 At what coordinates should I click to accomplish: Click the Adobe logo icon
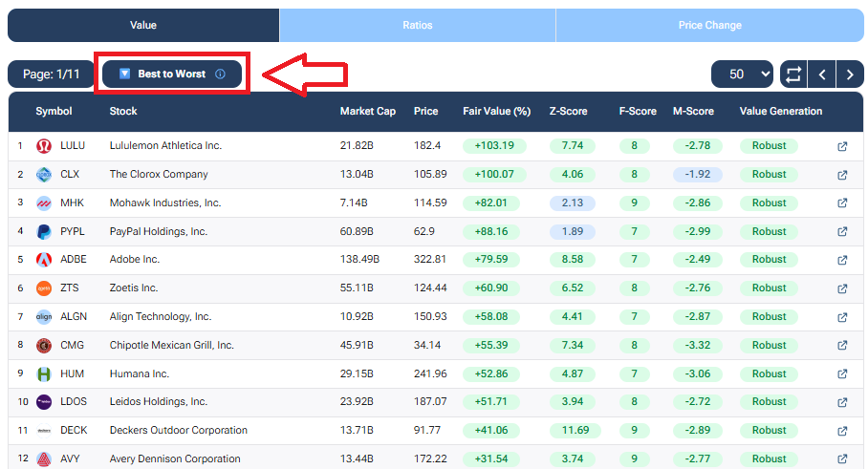pyautogui.click(x=44, y=260)
